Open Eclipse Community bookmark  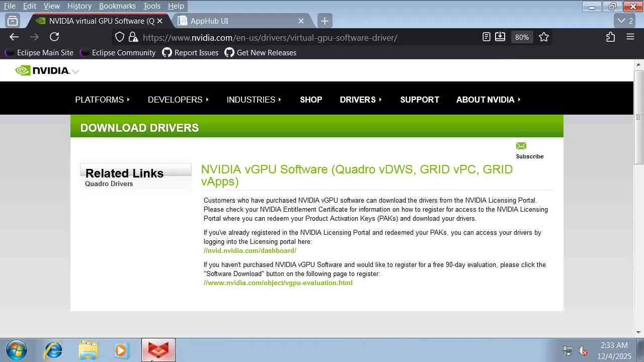click(x=118, y=52)
